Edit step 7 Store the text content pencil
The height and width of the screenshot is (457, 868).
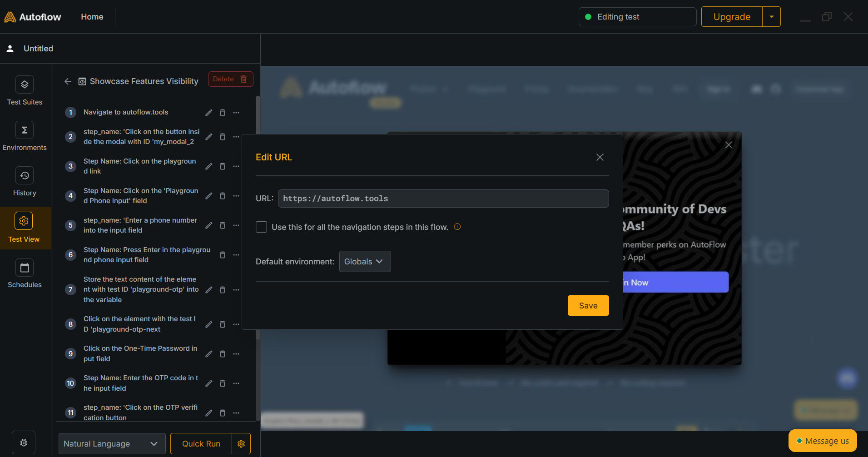click(209, 290)
